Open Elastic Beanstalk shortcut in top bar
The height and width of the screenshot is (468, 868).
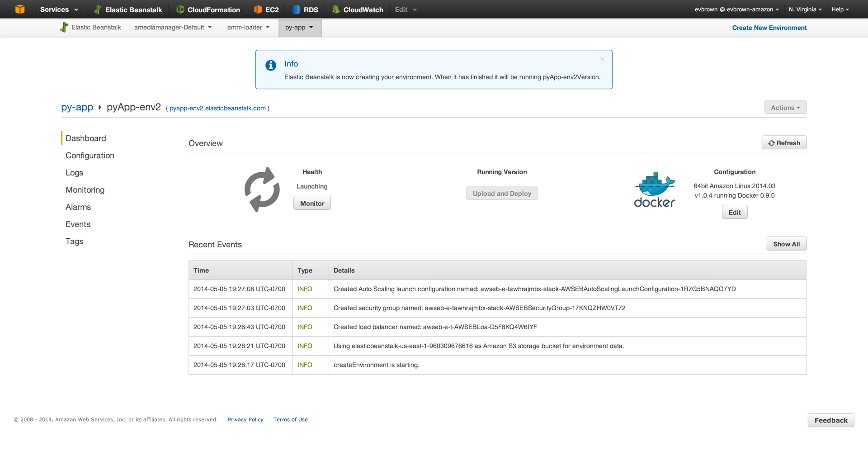128,9
